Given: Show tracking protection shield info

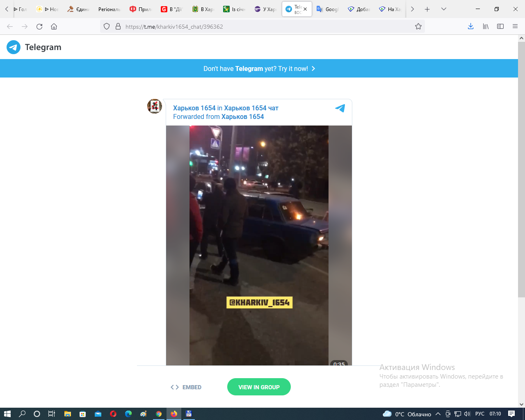Looking at the screenshot, I should click(107, 27).
